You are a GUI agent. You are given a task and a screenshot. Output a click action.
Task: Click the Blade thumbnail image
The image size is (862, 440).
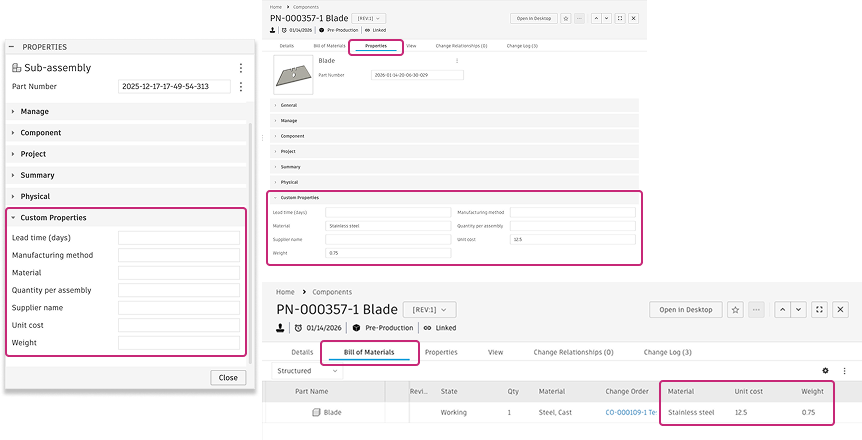293,75
